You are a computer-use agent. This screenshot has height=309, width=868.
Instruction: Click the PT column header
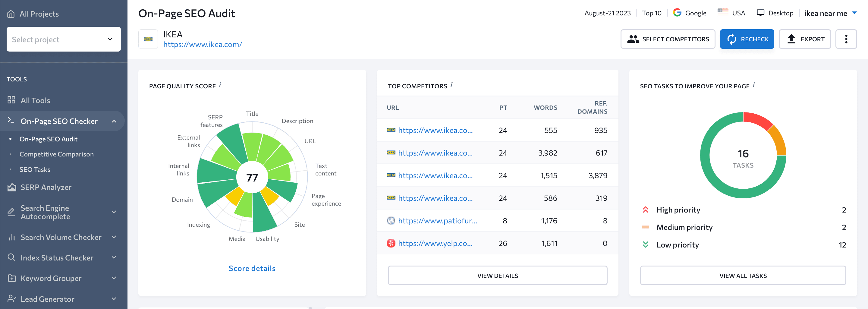click(x=503, y=108)
